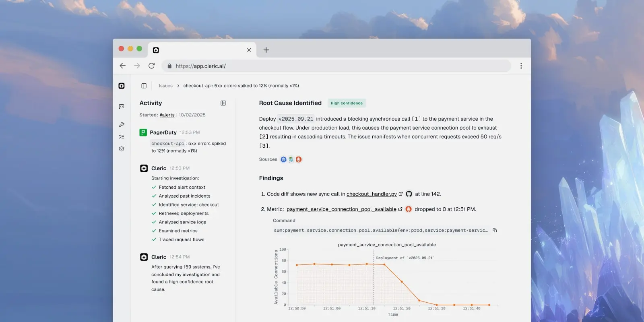644x322 pixels.
Task: Click the sum:payment_service command text
Action: (381, 231)
